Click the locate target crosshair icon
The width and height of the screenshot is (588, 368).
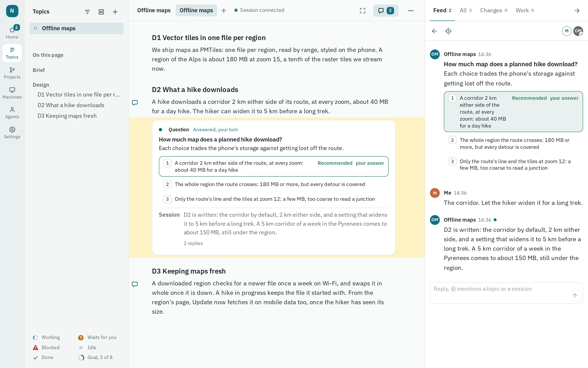(x=448, y=31)
